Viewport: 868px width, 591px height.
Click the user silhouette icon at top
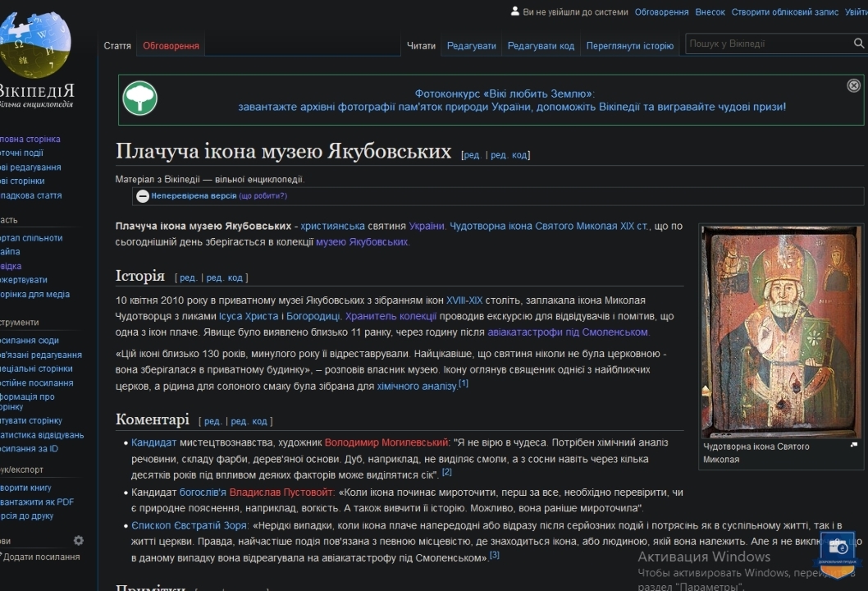[514, 11]
